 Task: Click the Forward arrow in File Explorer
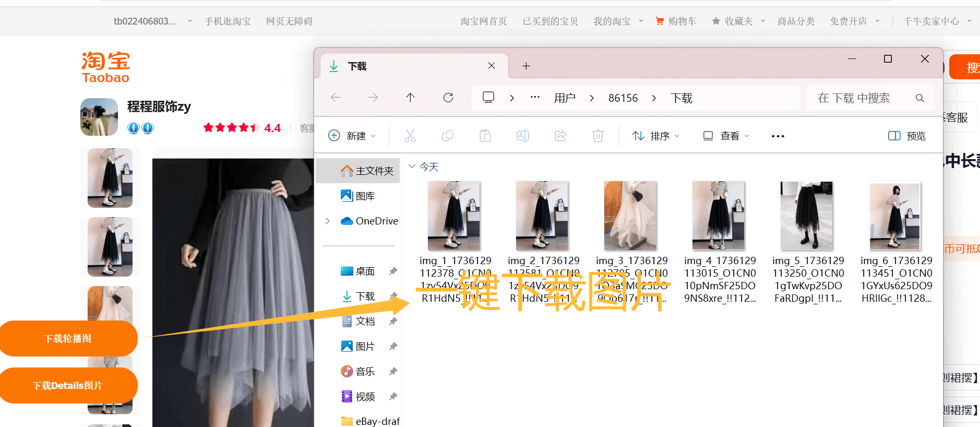(373, 98)
